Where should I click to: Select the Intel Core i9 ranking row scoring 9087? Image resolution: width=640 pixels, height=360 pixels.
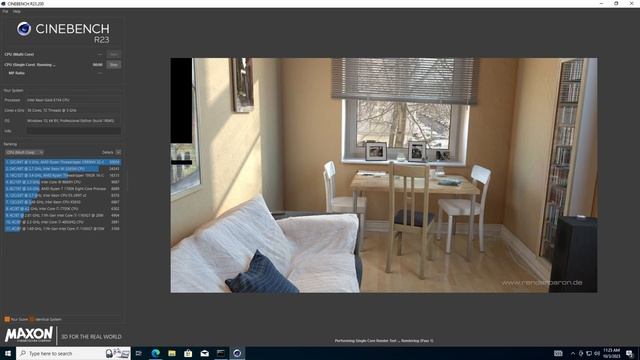click(x=63, y=182)
